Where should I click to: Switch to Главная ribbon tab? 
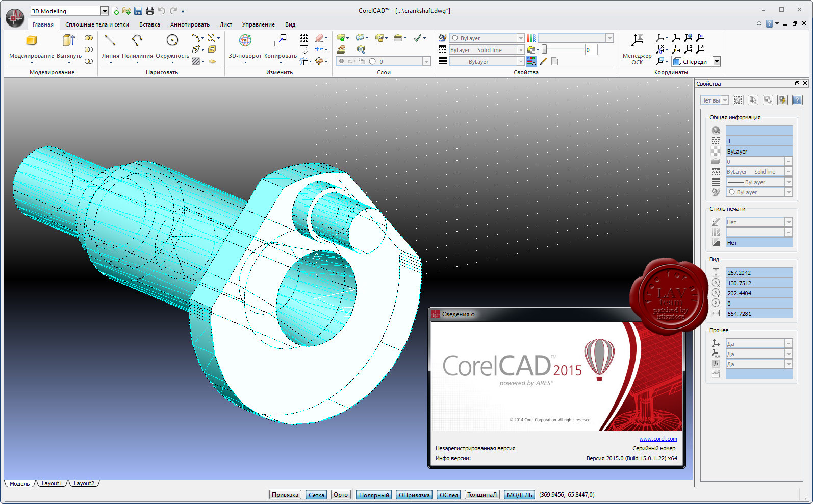(x=43, y=24)
